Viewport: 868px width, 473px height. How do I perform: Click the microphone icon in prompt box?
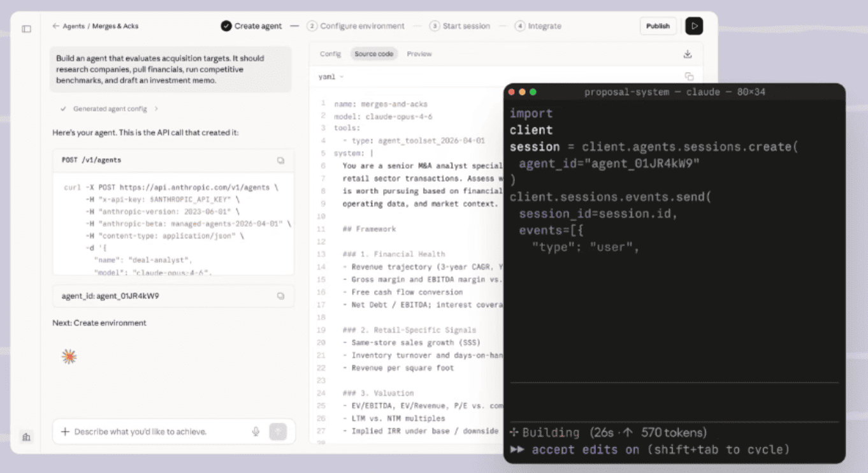point(256,432)
